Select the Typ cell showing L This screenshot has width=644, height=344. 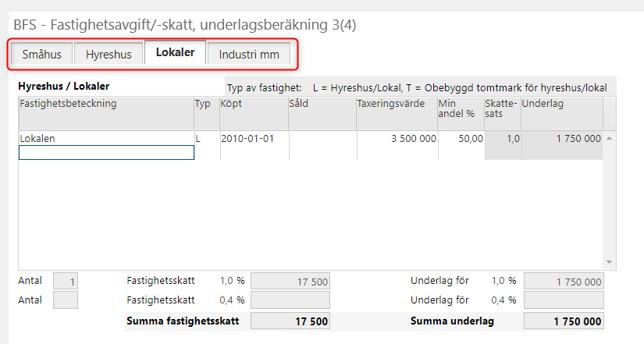click(x=207, y=138)
